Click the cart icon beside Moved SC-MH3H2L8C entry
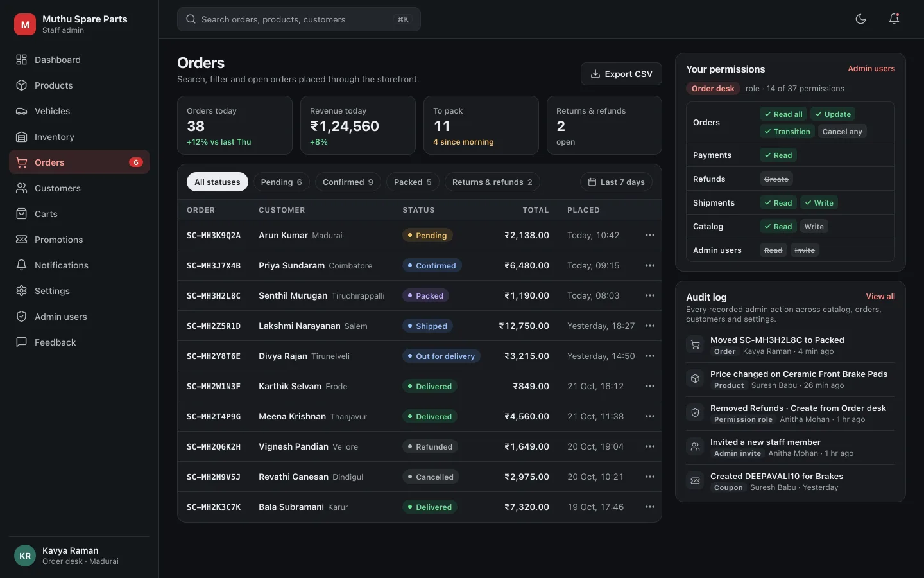Screen dimensions: 924x578 [x=695, y=345]
